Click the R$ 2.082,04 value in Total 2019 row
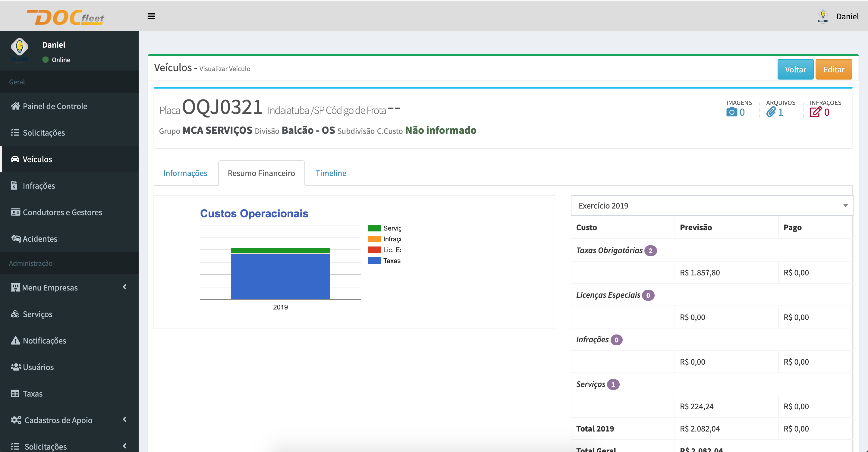This screenshot has width=868, height=452. pyautogui.click(x=700, y=428)
